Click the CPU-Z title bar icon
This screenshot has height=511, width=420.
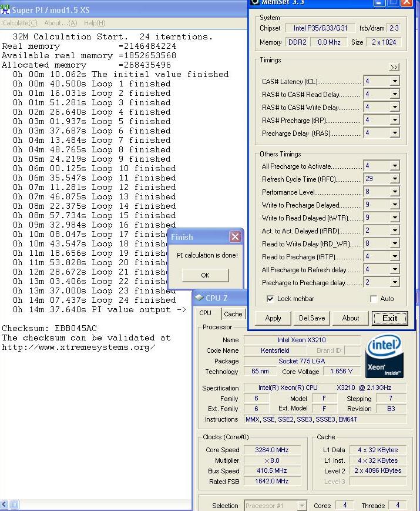click(x=199, y=298)
